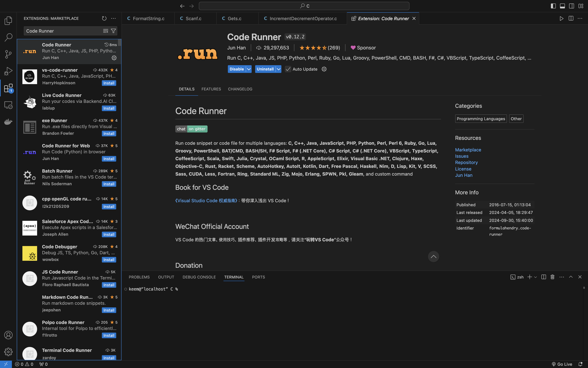Click the Disable extension button
Viewport: 588px width, 368px height.
[x=237, y=69]
